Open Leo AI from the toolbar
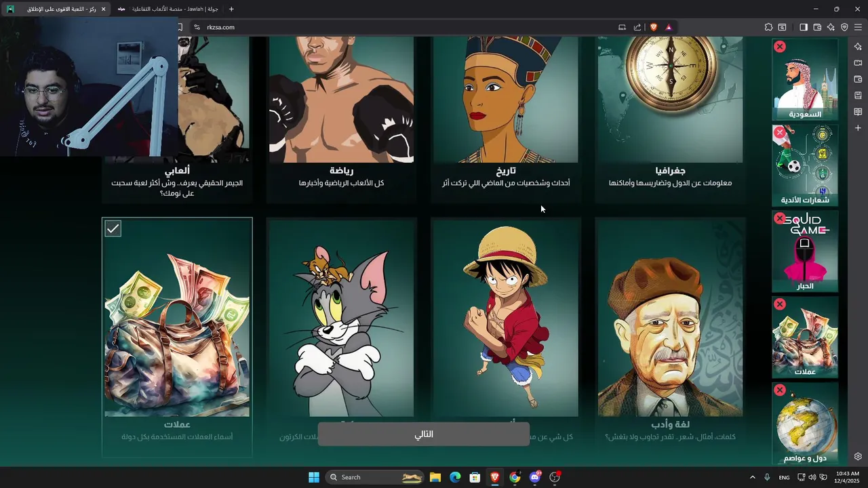The image size is (868, 488). click(x=831, y=27)
